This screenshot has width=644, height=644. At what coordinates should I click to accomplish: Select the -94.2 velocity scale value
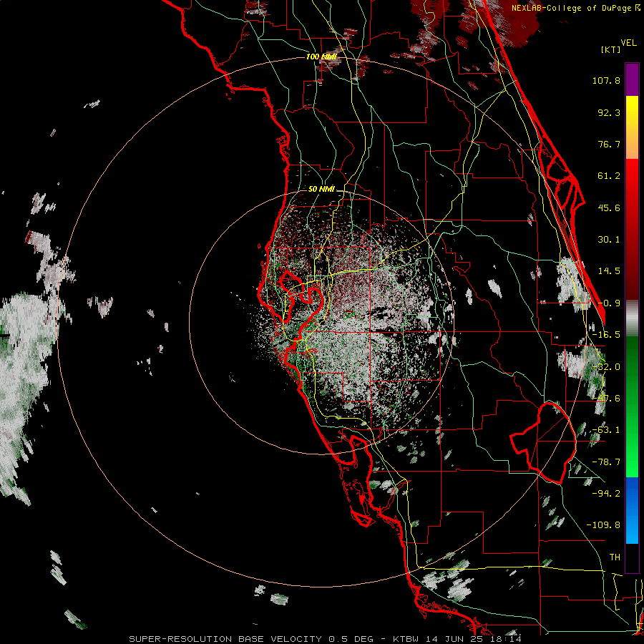606,493
